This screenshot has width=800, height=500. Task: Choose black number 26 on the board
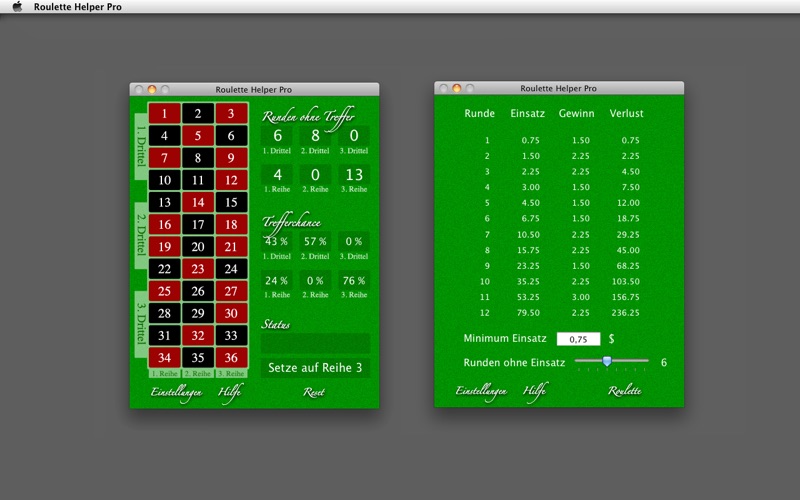(x=198, y=291)
